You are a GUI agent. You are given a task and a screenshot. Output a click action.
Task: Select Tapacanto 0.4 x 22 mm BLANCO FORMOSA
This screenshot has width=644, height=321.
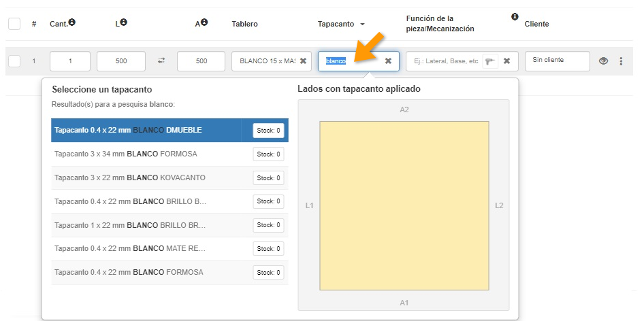pos(170,273)
